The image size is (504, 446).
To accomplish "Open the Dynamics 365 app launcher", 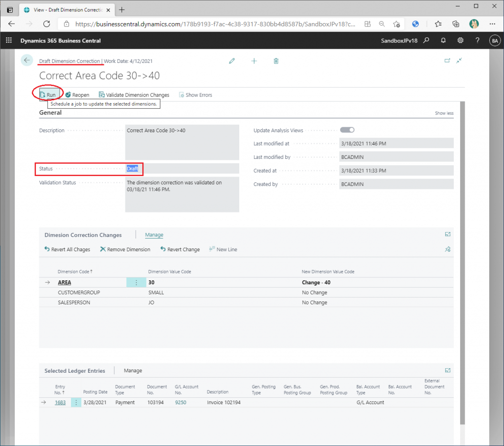I will [9, 40].
